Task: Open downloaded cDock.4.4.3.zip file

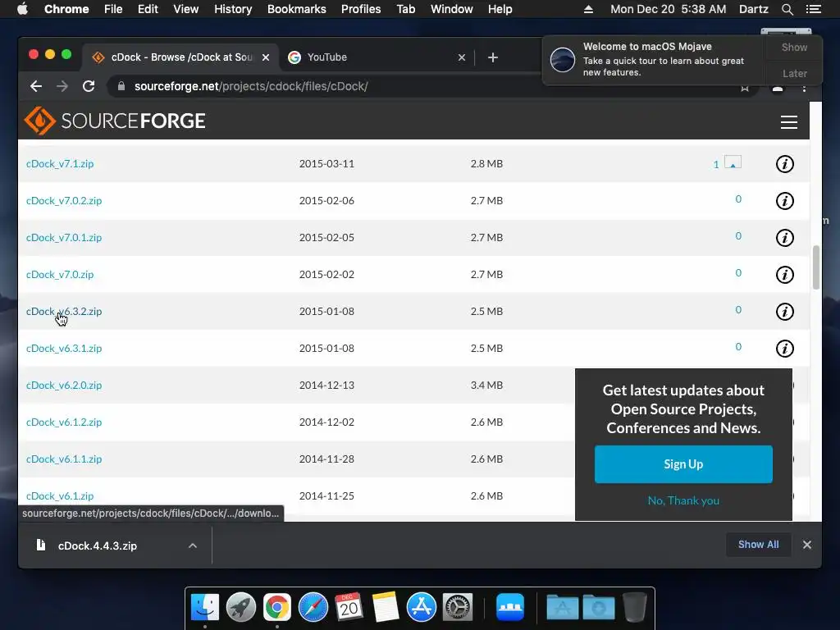Action: coord(98,546)
